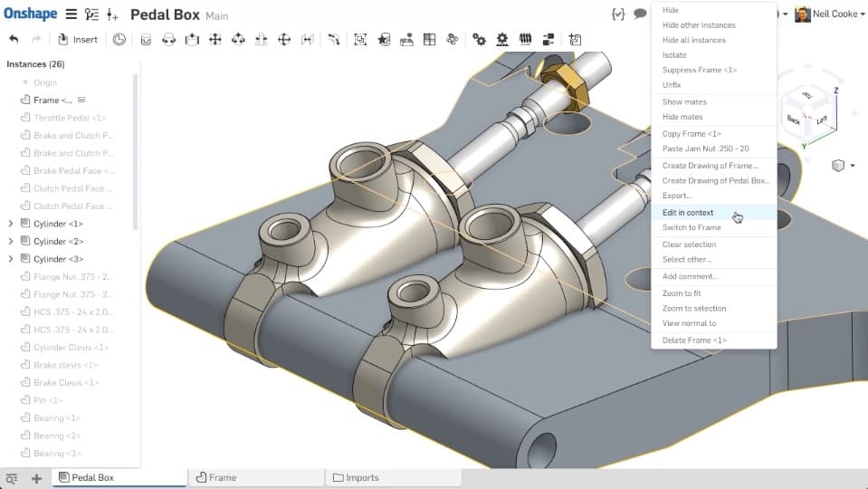Click the add new tab plus icon
This screenshot has height=489, width=868.
click(x=36, y=478)
